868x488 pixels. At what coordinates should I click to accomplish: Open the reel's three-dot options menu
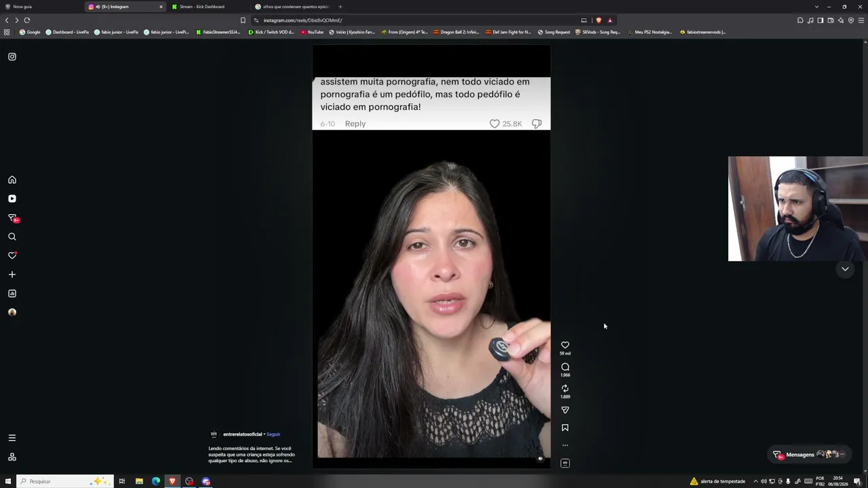click(x=565, y=445)
